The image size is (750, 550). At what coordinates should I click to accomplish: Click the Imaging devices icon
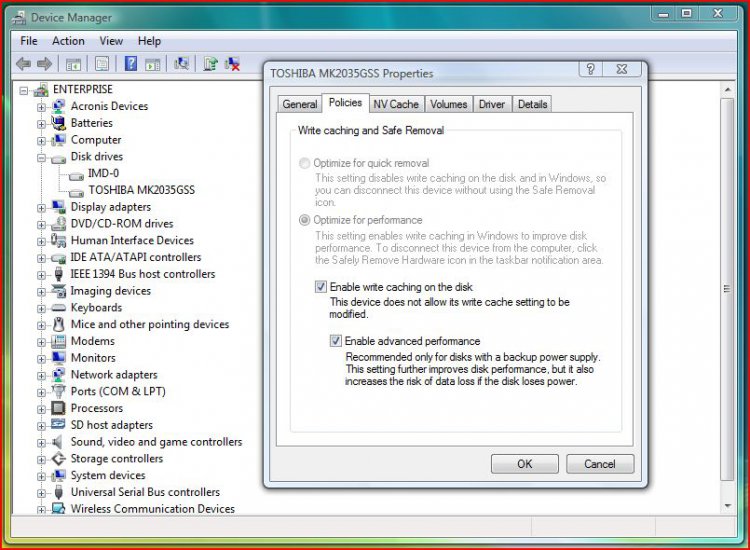58,291
